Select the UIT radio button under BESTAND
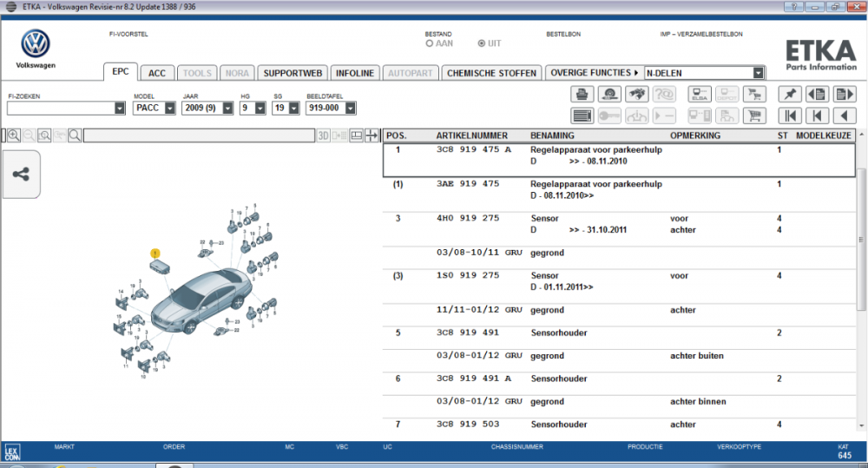 click(x=482, y=43)
